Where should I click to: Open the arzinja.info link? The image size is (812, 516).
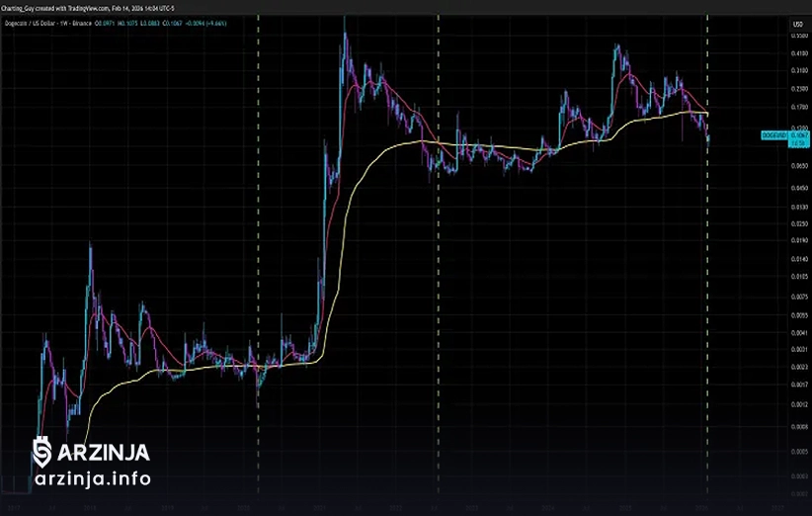coord(92,479)
